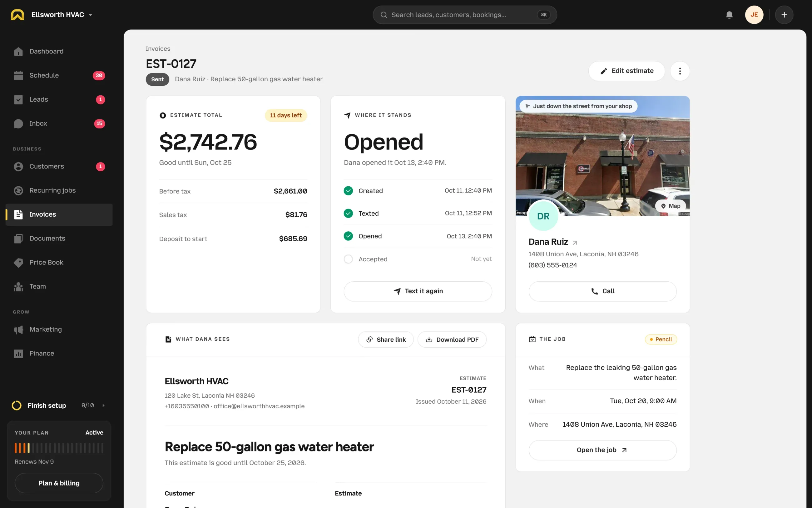Viewport: 812px width, 508px height.
Task: Open Schedule in the sidebar
Action: point(59,76)
